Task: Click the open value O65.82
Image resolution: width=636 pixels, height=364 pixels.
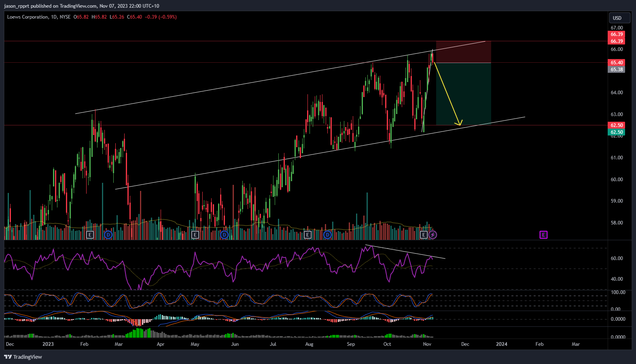Action: [81, 17]
